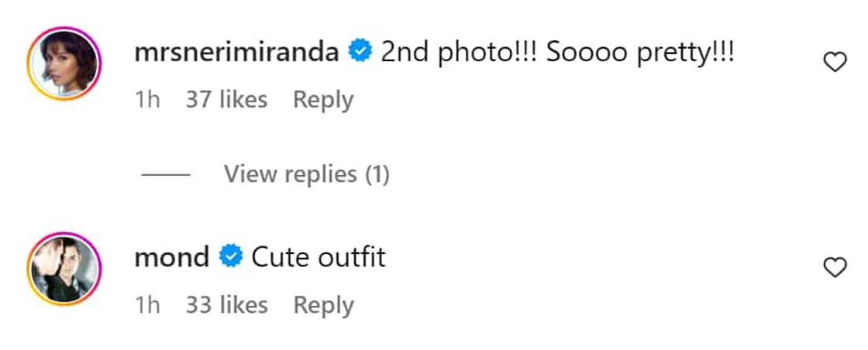Click mrsnerimiranda's verified badge
868x350 pixels.
point(358,53)
